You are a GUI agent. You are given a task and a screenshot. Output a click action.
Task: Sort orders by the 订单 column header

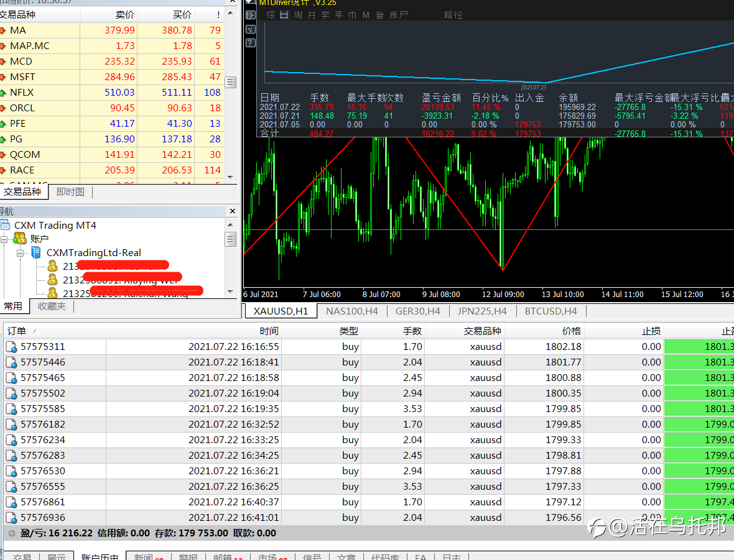[x=17, y=331]
